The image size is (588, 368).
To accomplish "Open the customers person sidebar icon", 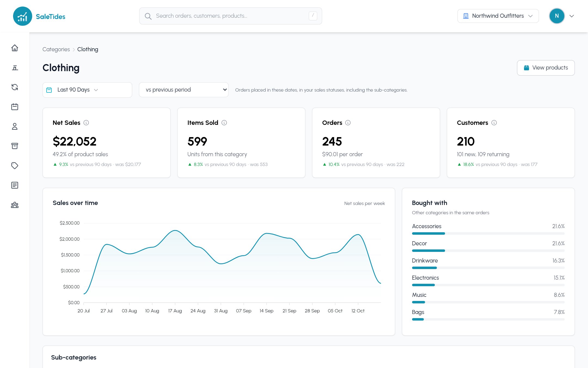I will click(15, 126).
